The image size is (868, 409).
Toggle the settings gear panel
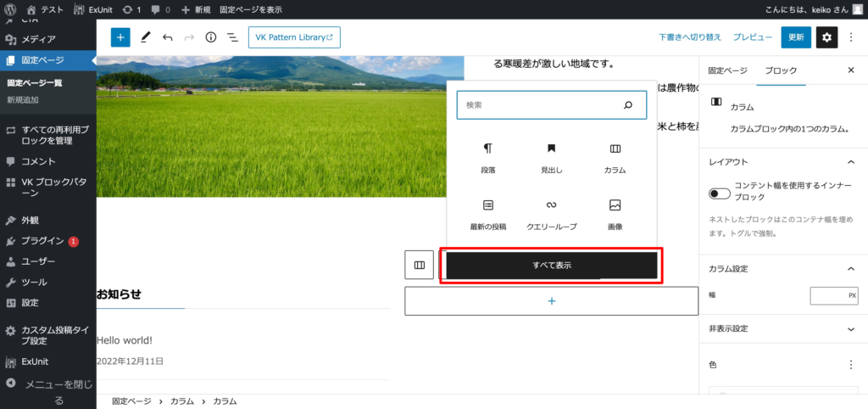tap(827, 37)
